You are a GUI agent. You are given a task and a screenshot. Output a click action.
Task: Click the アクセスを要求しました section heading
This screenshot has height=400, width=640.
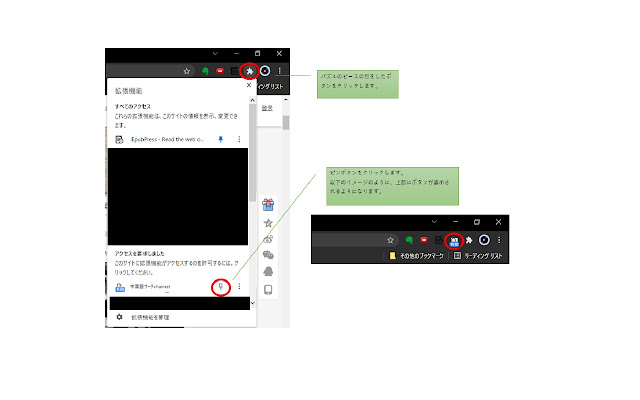(139, 253)
